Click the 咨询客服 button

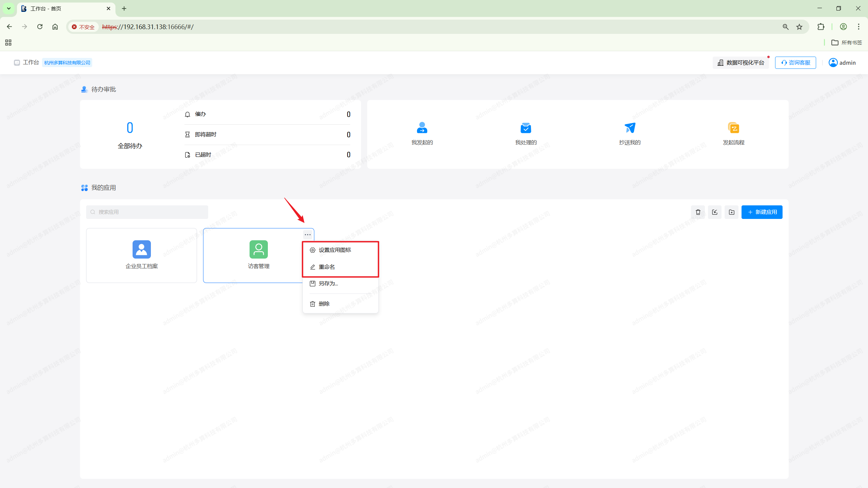point(795,63)
